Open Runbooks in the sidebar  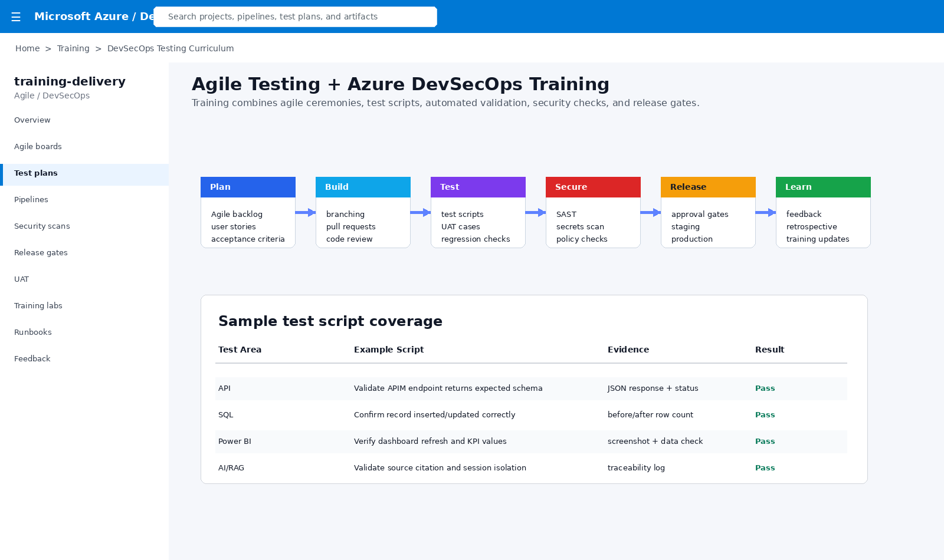pos(84,332)
